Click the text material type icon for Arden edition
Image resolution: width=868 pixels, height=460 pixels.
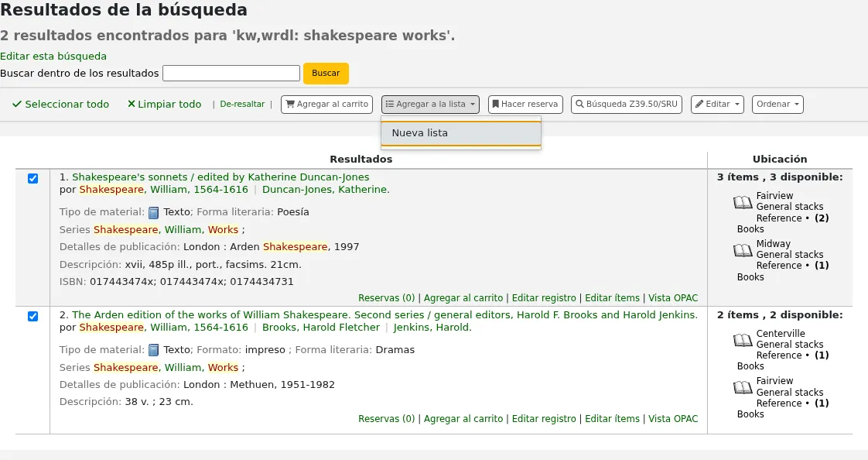tap(153, 350)
